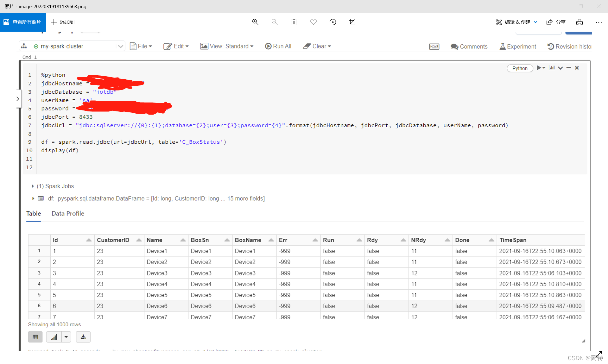Image resolution: width=608 pixels, height=364 pixels.
Task: Rotate the photo
Action: [332, 22]
